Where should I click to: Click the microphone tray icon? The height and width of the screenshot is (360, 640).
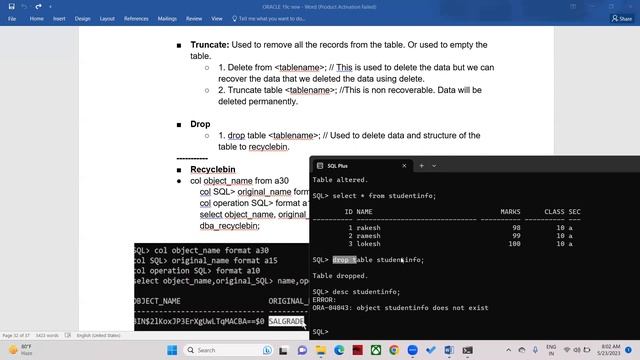click(x=535, y=350)
